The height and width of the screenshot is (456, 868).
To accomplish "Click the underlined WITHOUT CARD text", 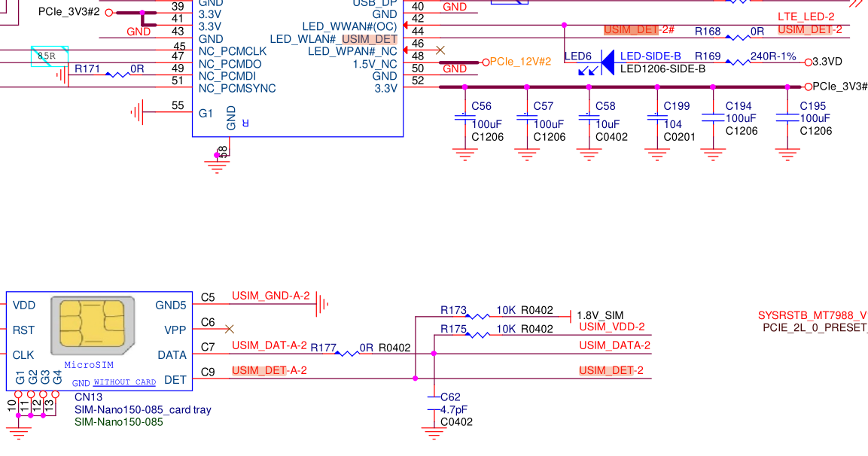I will tap(124, 382).
